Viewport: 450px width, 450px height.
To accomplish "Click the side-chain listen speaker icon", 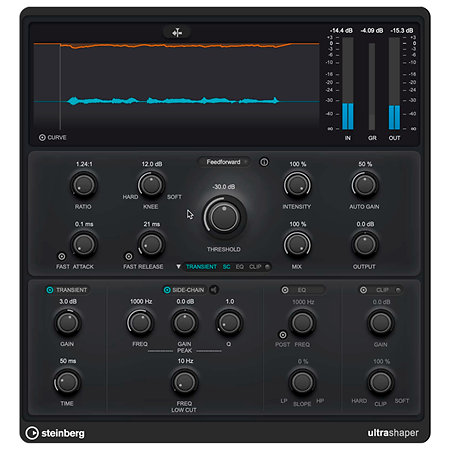I will coord(214,290).
